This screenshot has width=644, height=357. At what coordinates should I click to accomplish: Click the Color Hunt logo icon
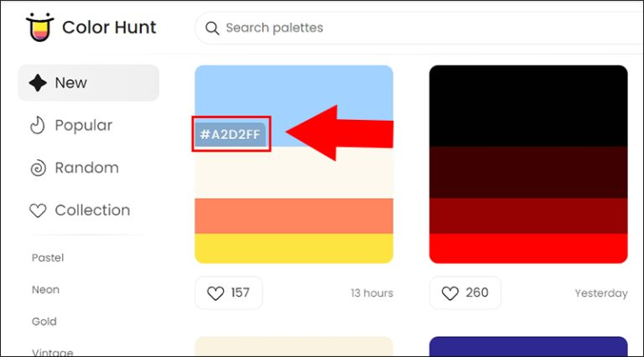37,28
